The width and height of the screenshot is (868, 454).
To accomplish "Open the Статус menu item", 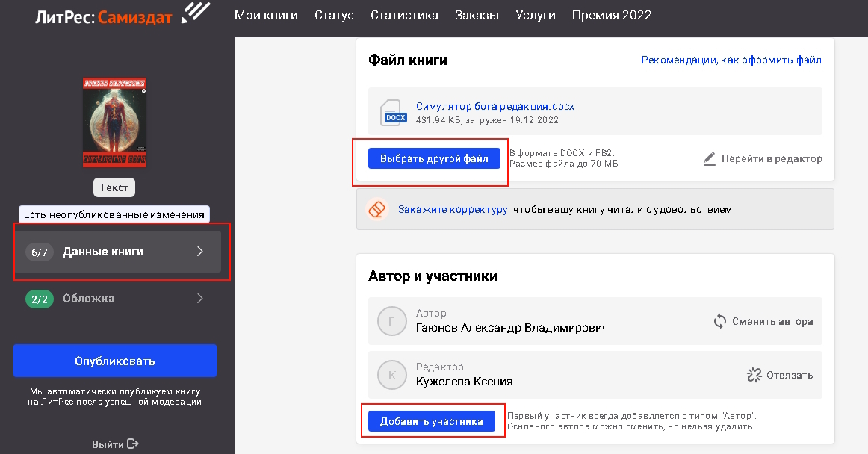I will [x=335, y=16].
